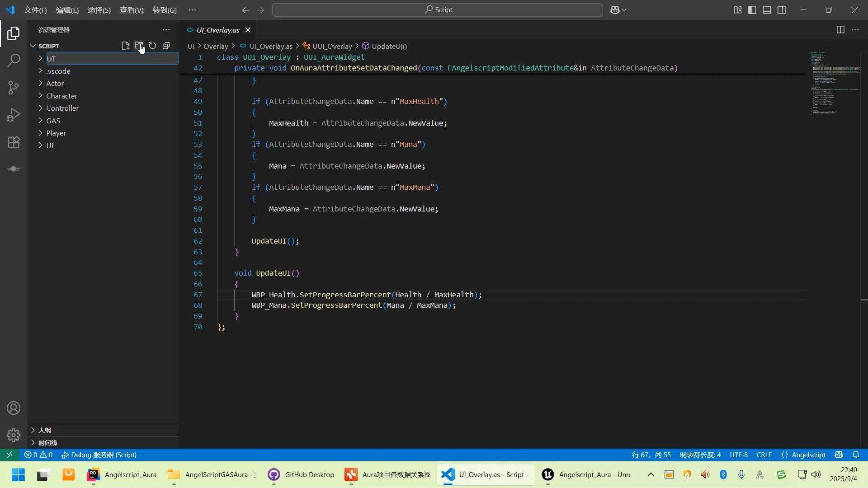The image size is (868, 488).
Task: Expand the 大纲 outline section
Action: [x=104, y=430]
